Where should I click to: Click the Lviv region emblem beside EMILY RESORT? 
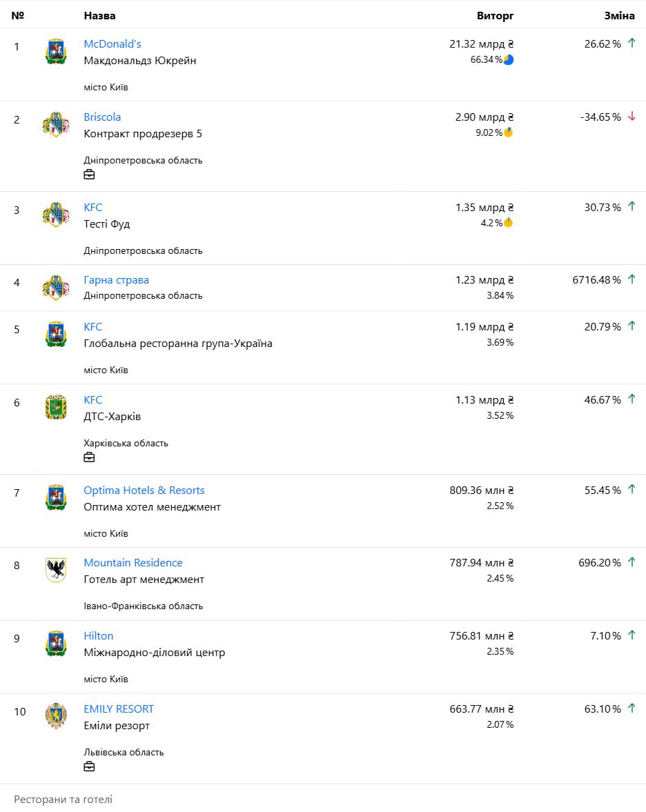tap(56, 716)
